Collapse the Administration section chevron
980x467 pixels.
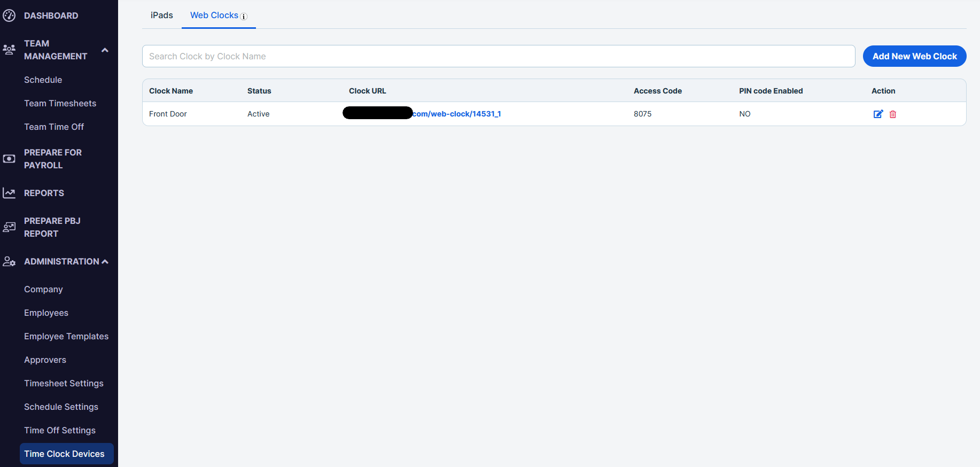point(105,262)
